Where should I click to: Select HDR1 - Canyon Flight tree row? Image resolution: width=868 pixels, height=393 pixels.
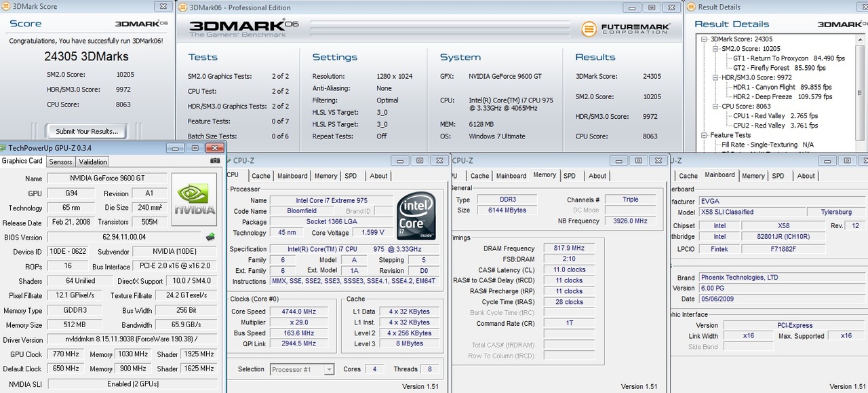click(x=783, y=87)
